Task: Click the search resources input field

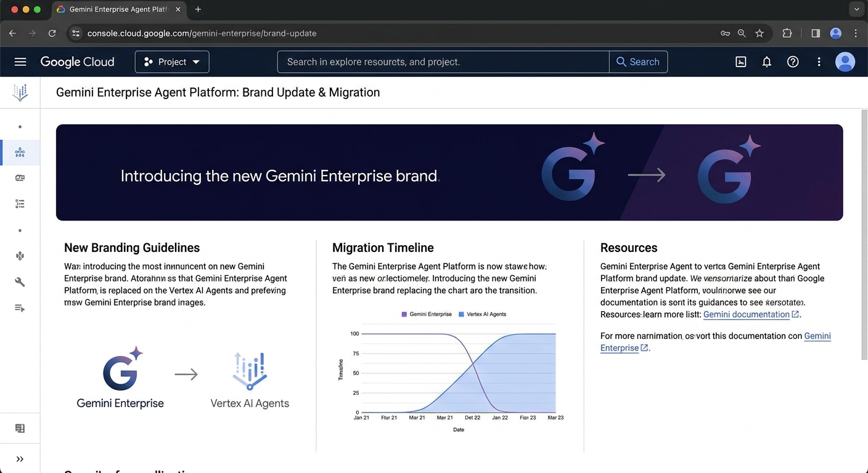Action: click(x=443, y=62)
